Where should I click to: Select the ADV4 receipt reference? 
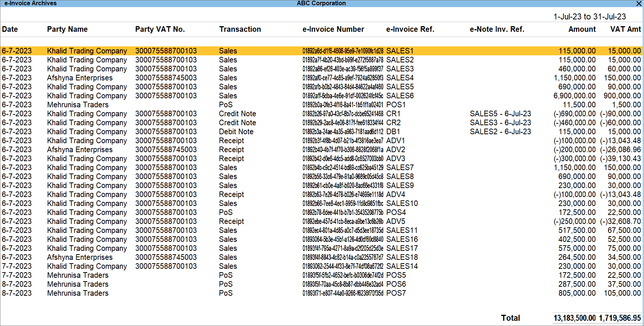pyautogui.click(x=396, y=194)
